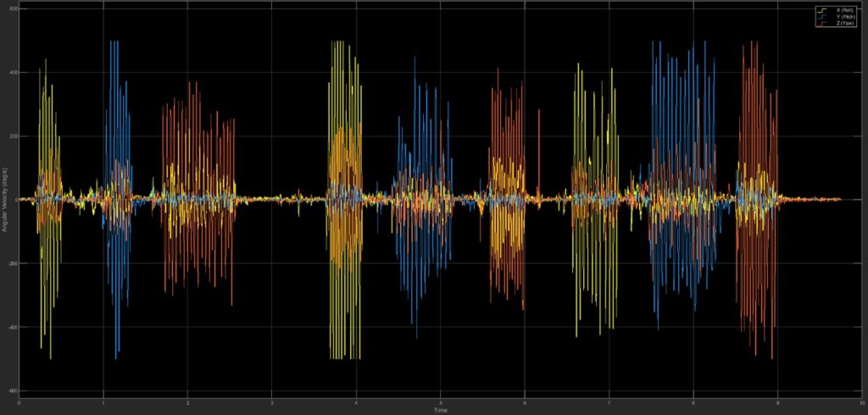The image size is (868, 415).
Task: Select the Time x-axis label
Action: 440,410
